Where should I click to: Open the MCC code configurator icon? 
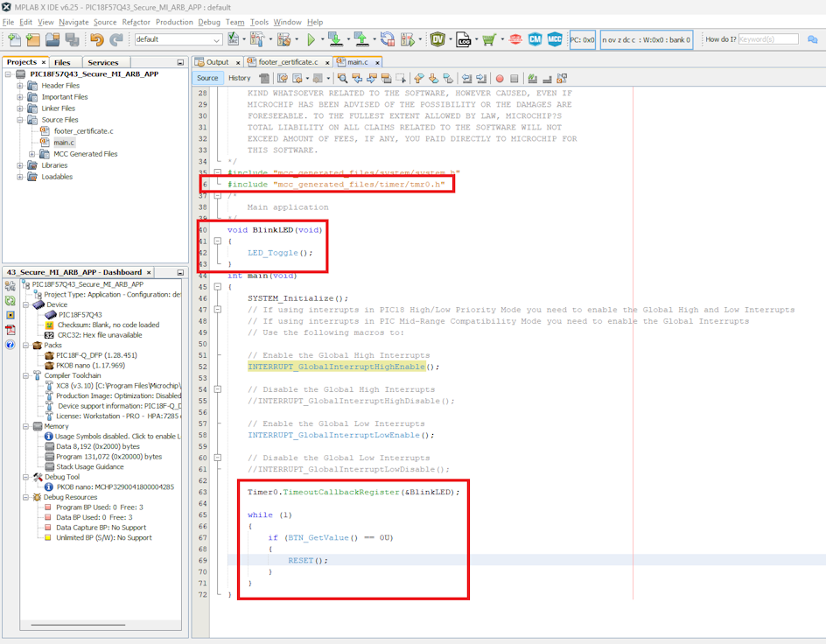coord(555,39)
